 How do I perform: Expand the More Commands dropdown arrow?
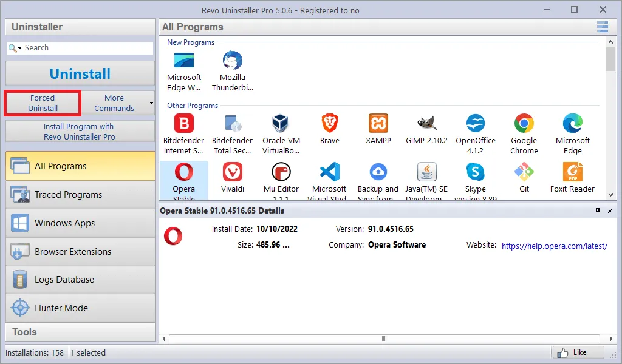pos(151,103)
